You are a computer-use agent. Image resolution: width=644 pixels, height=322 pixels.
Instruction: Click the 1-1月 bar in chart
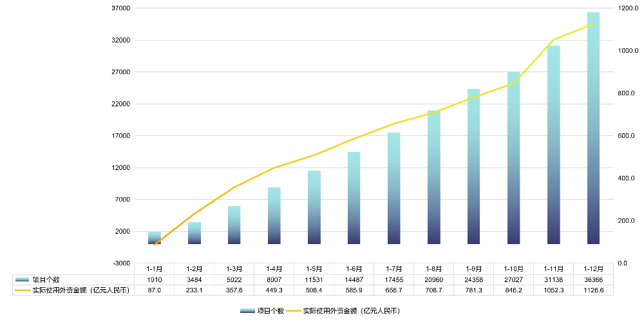[x=155, y=238]
